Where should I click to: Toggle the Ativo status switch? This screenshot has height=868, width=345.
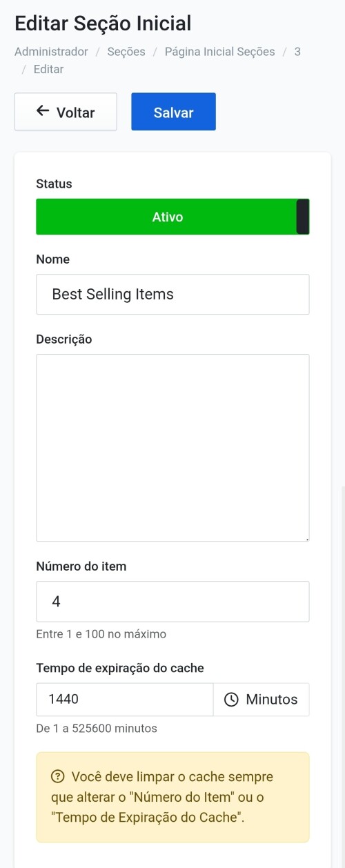point(172,217)
